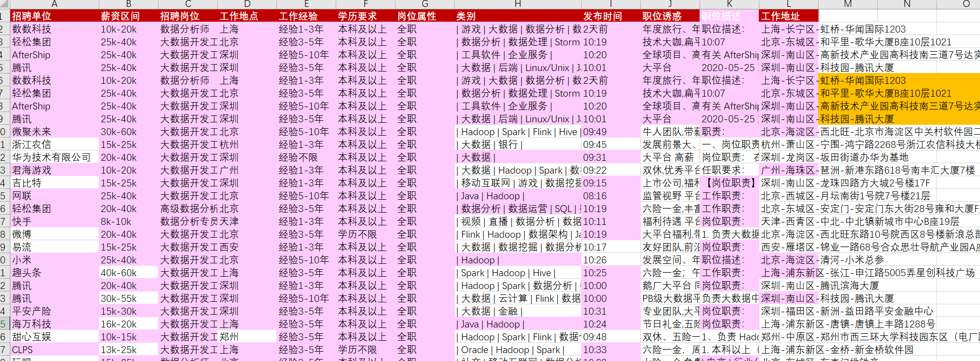Click the 高级数据分析 position cell
Screen dimensions: 980x361
click(188, 209)
